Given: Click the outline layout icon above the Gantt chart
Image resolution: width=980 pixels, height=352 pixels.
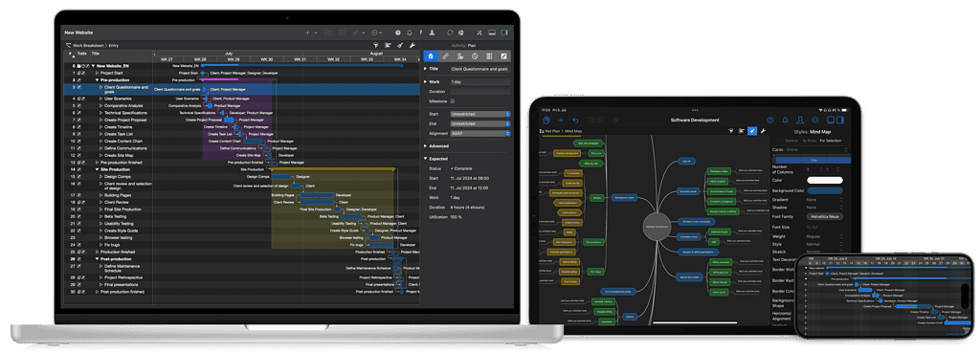Looking at the screenshot, I should [388, 45].
